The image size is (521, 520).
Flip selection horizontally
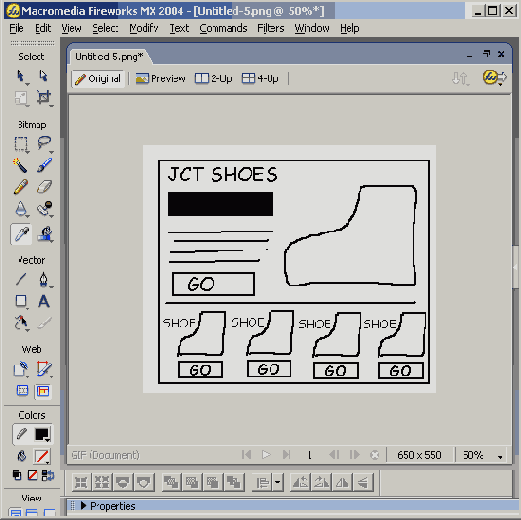342,482
